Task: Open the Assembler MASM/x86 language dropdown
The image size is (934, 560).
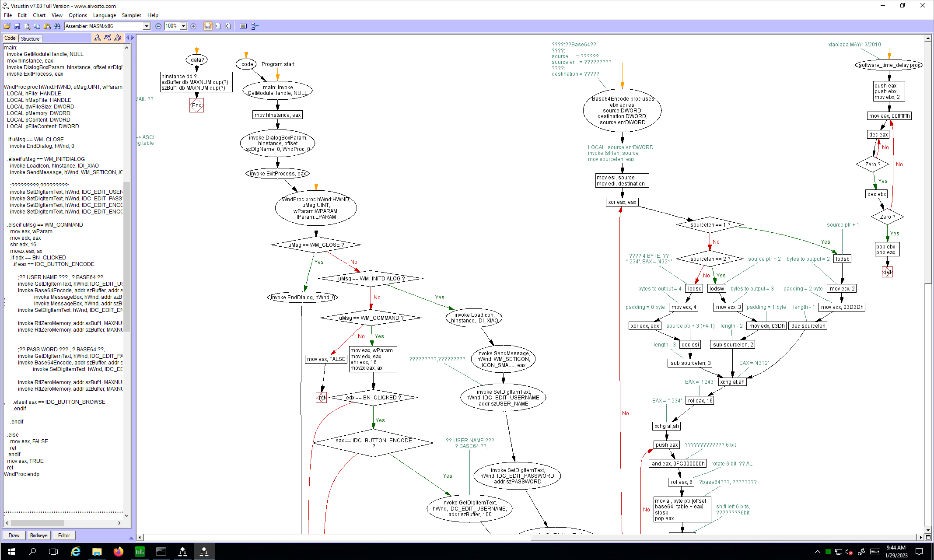Action: 147,26
